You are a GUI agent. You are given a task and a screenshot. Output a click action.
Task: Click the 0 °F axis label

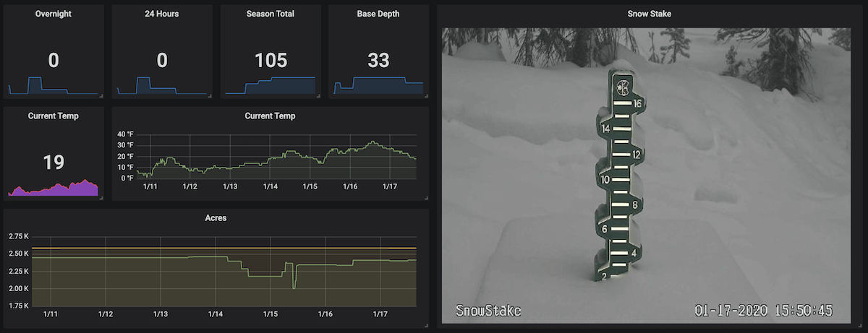point(127,178)
